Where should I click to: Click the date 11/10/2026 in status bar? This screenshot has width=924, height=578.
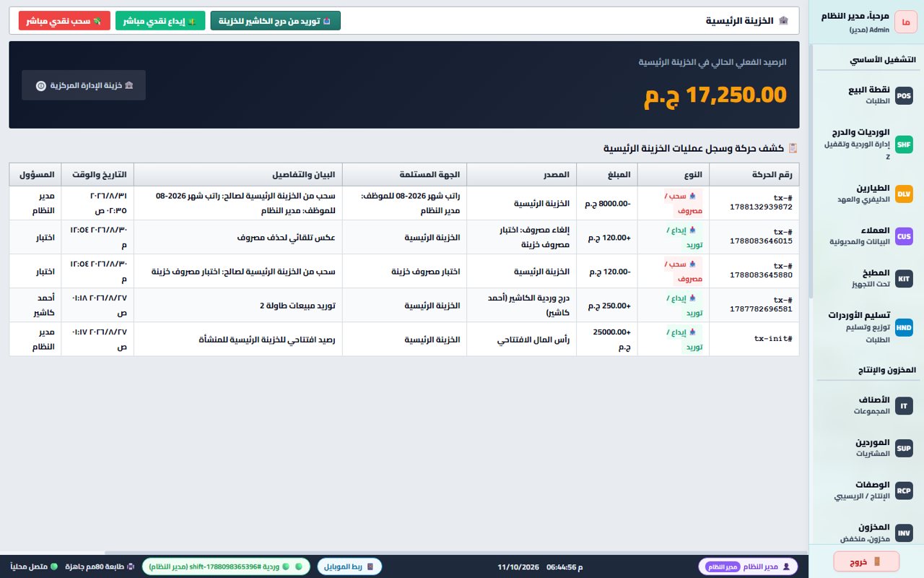click(518, 566)
